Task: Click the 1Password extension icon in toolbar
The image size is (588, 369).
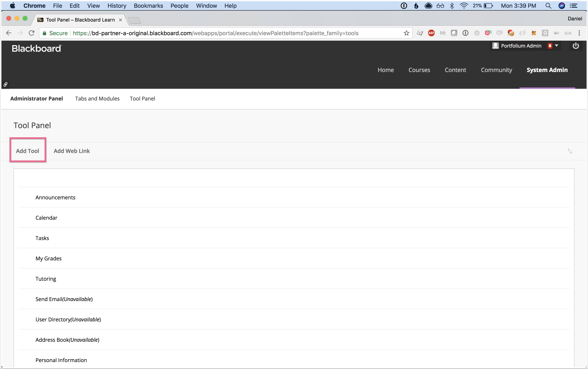Action: (x=465, y=33)
